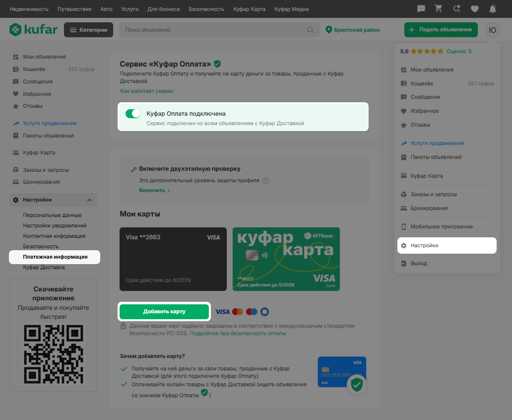
Task: Click the key icon near двухэтапную проверку
Action: click(133, 169)
